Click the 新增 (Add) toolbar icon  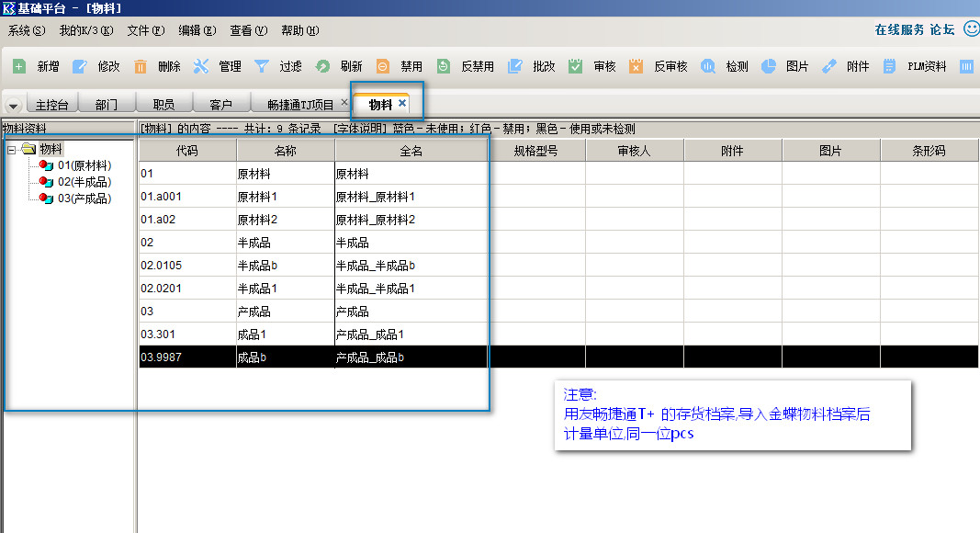pyautogui.click(x=19, y=66)
